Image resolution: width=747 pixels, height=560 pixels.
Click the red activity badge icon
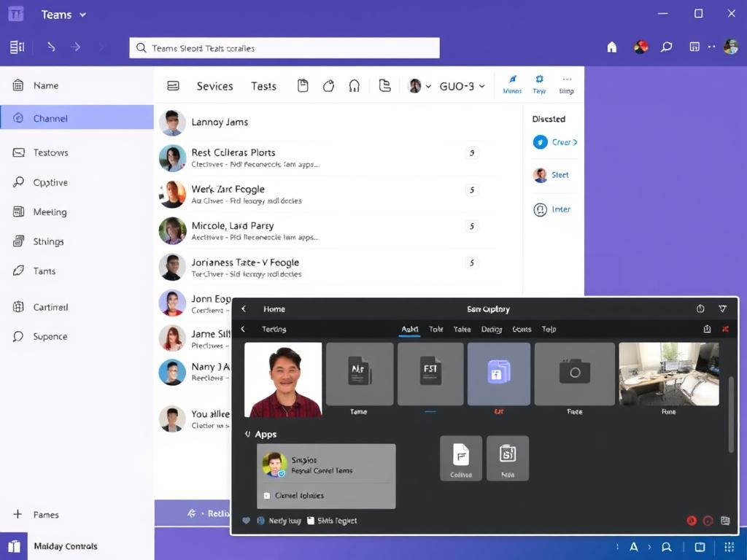point(640,47)
